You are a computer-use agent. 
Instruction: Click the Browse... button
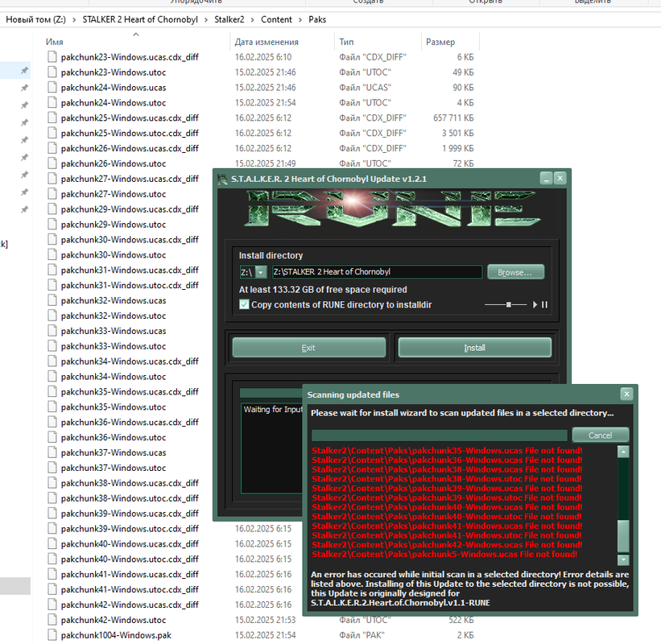click(x=515, y=272)
